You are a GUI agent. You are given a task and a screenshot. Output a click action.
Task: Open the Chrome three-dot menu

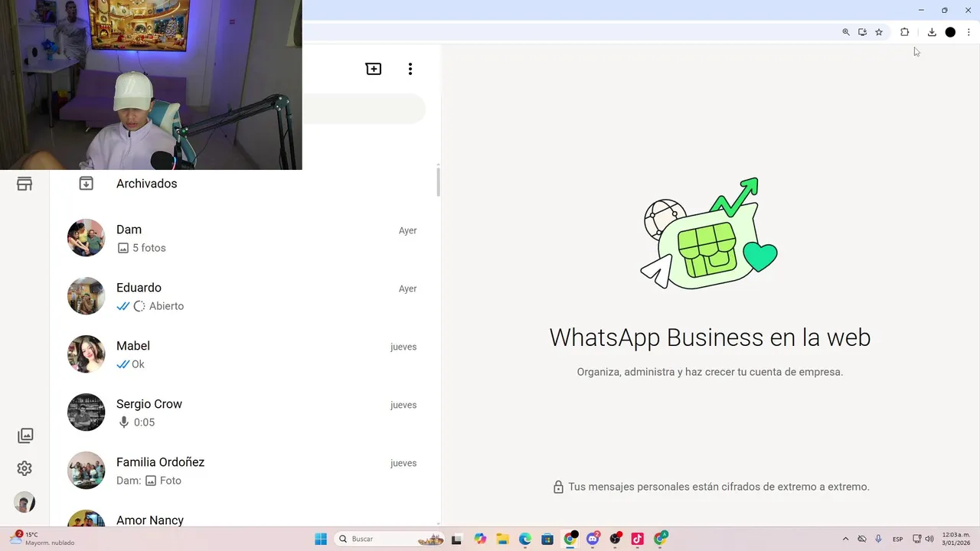pyautogui.click(x=969, y=32)
